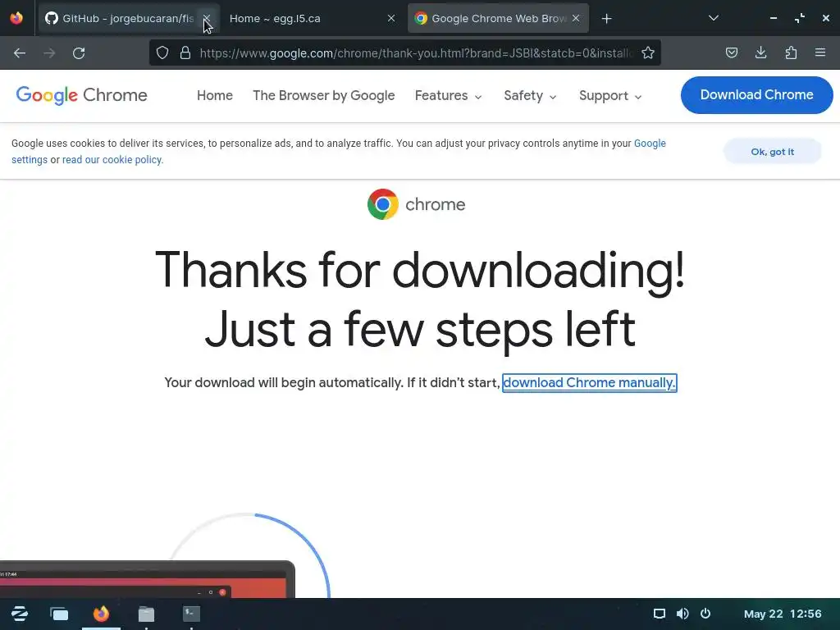Show the Firefox downloads panel
Screen dimensions: 840x630
(760, 52)
